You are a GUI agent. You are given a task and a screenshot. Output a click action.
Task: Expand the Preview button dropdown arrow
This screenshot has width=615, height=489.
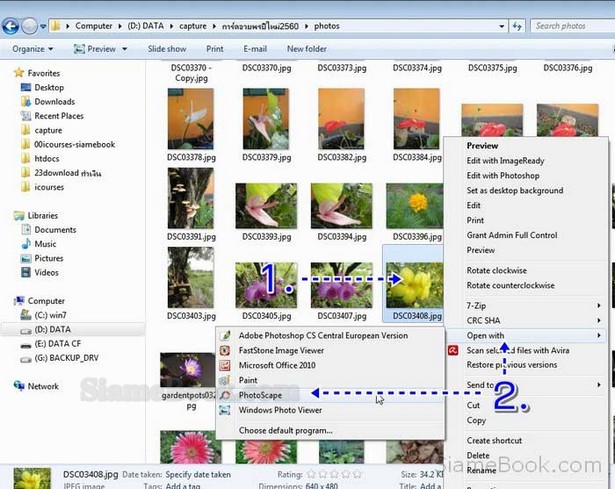pos(124,49)
